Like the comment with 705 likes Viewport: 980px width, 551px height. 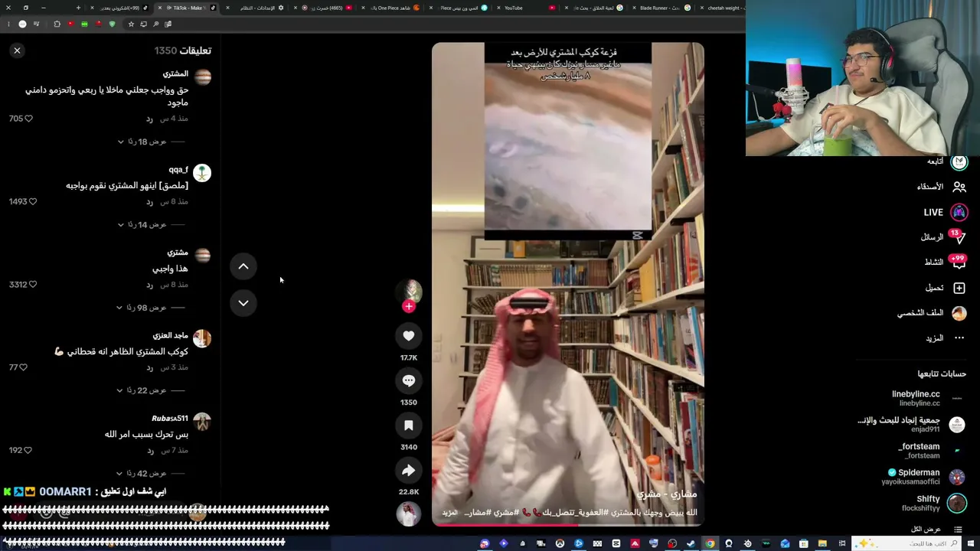pyautogui.click(x=28, y=119)
